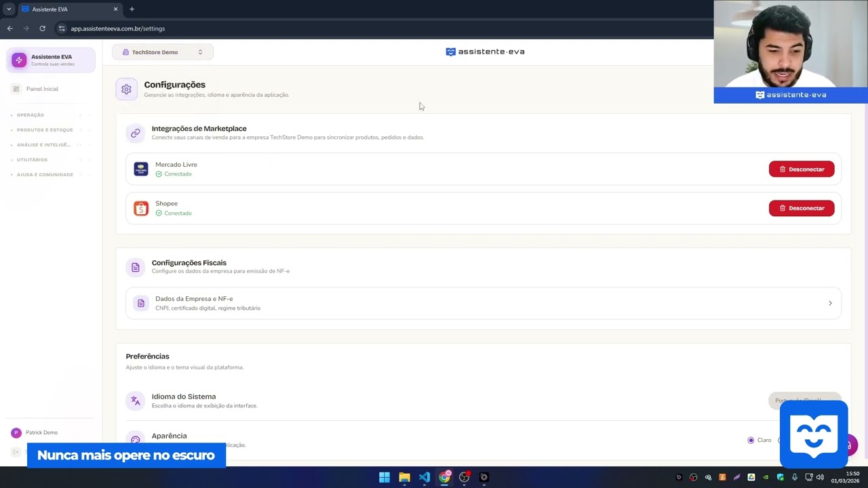
Task: Click the Preferências section heading
Action: pos(147,357)
